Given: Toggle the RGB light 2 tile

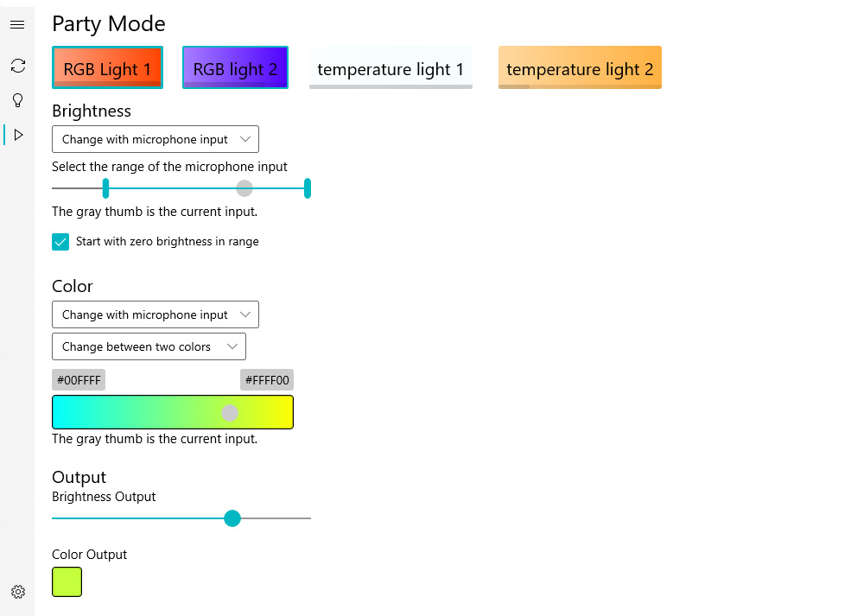Looking at the screenshot, I should pos(235,68).
